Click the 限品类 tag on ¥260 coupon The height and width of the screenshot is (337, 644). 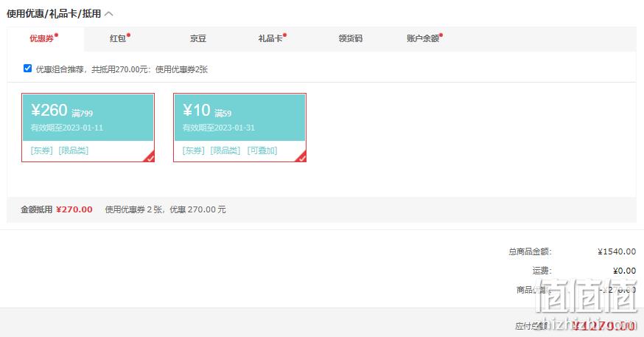[74, 150]
